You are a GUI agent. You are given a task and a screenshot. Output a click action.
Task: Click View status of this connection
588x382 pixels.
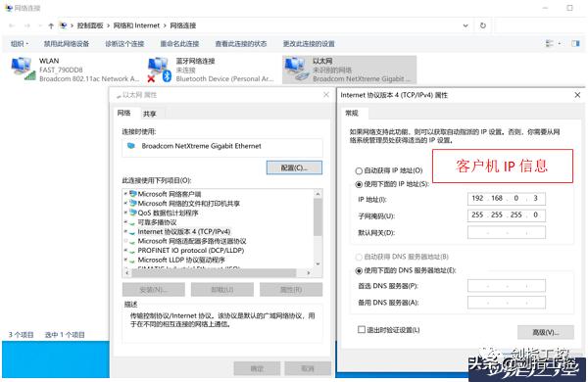[241, 43]
